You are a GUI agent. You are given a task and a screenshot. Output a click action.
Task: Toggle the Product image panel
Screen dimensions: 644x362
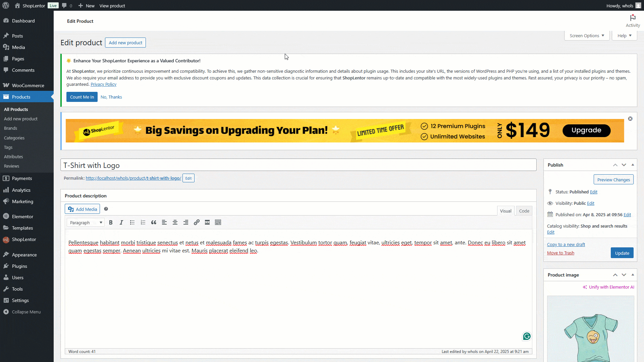pos(633,275)
